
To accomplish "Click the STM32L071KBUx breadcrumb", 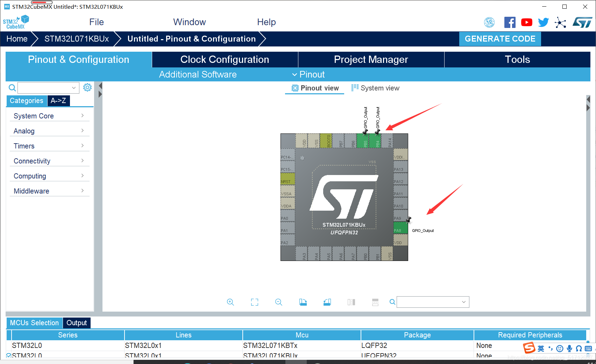I will tap(77, 39).
